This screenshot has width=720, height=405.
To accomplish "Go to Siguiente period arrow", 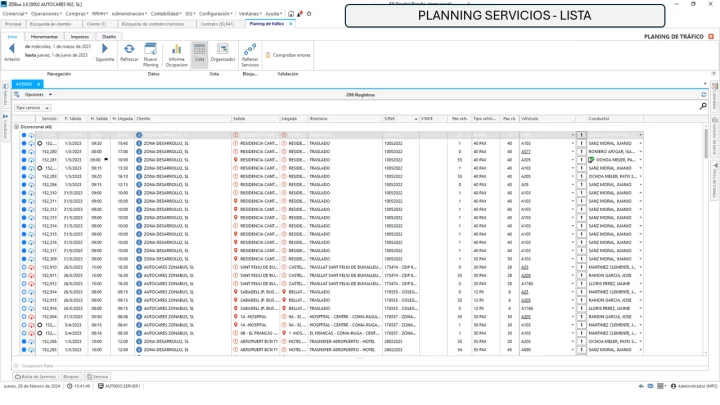I will [x=104, y=50].
